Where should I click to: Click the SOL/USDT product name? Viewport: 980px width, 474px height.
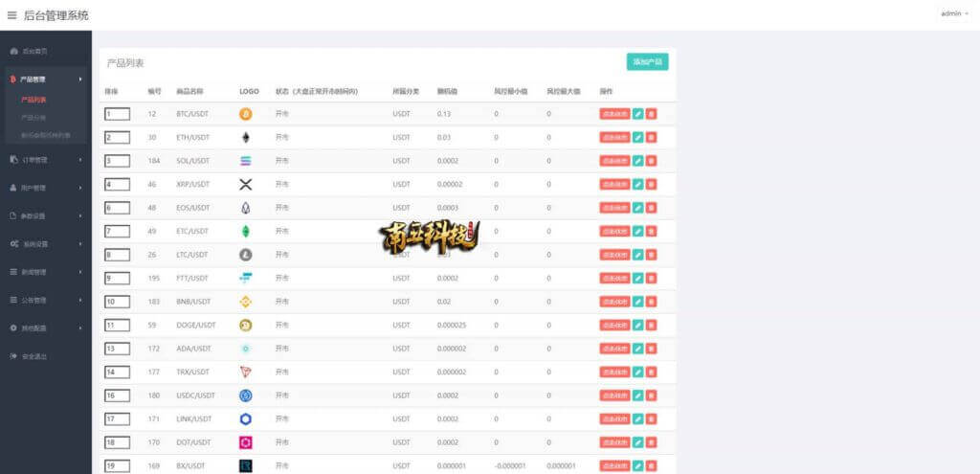tap(193, 161)
